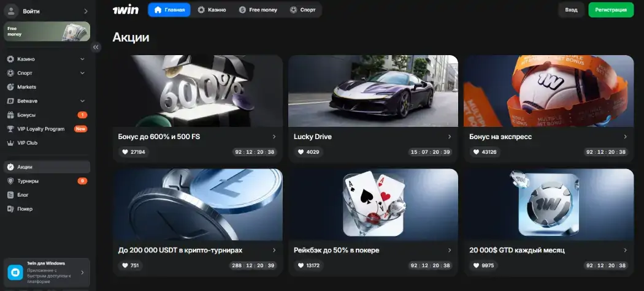The width and height of the screenshot is (644, 291).
Task: Like the 20 000$ GTD heart
Action: coord(477,265)
